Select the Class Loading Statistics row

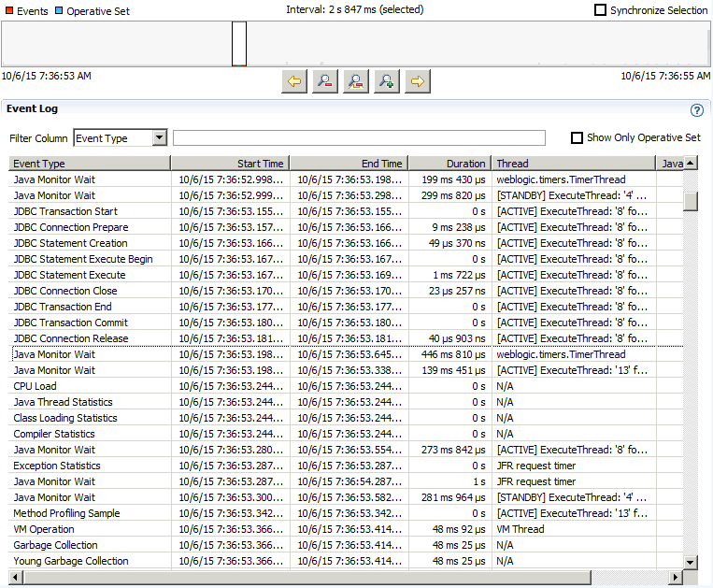pyautogui.click(x=346, y=419)
